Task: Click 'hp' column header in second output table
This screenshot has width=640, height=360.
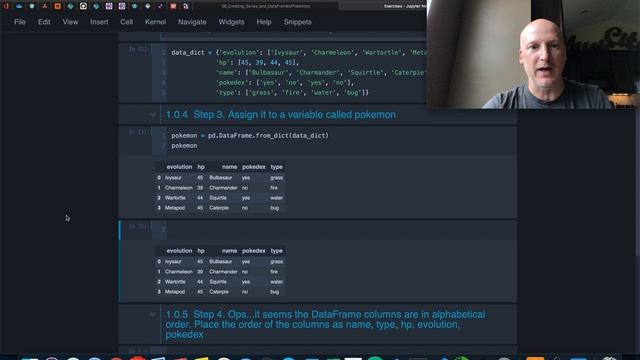Action: (x=201, y=251)
